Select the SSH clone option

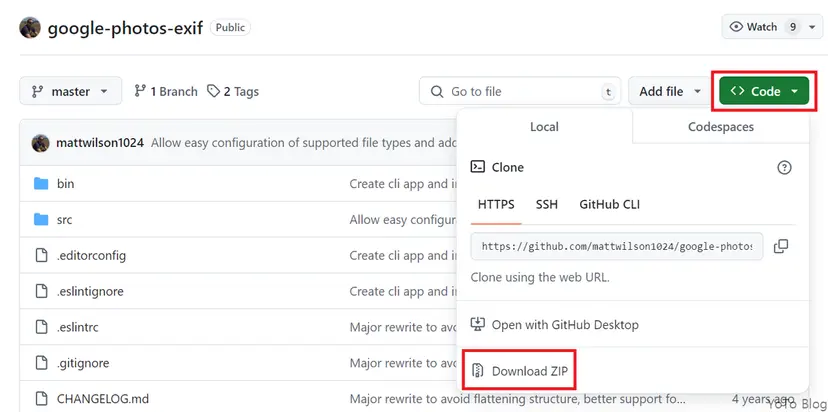546,204
